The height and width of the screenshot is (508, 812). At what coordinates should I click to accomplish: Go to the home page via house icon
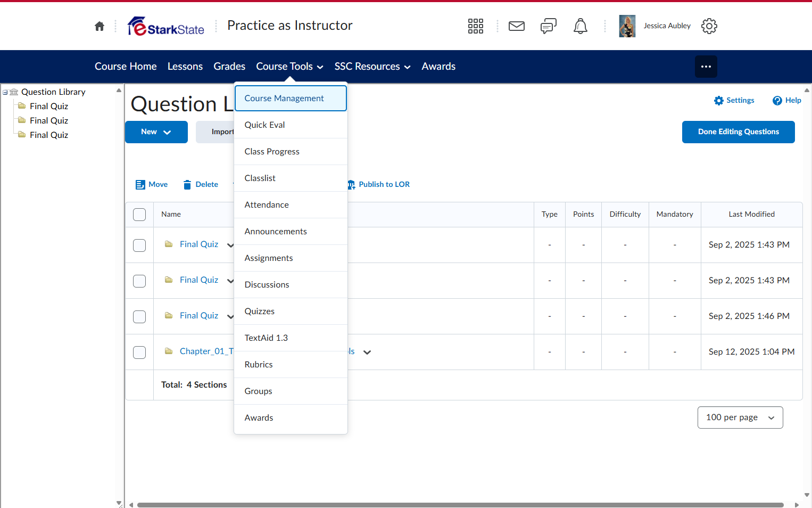click(100, 26)
